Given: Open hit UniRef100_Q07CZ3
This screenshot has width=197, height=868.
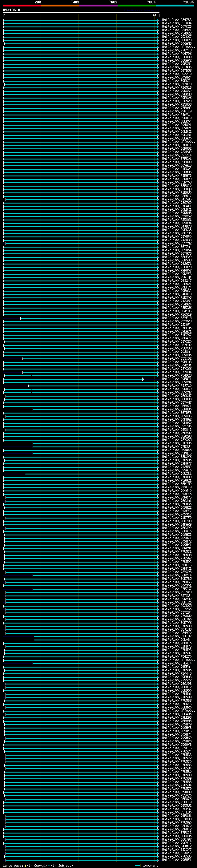Looking at the screenshot, I should [x=177, y=26].
